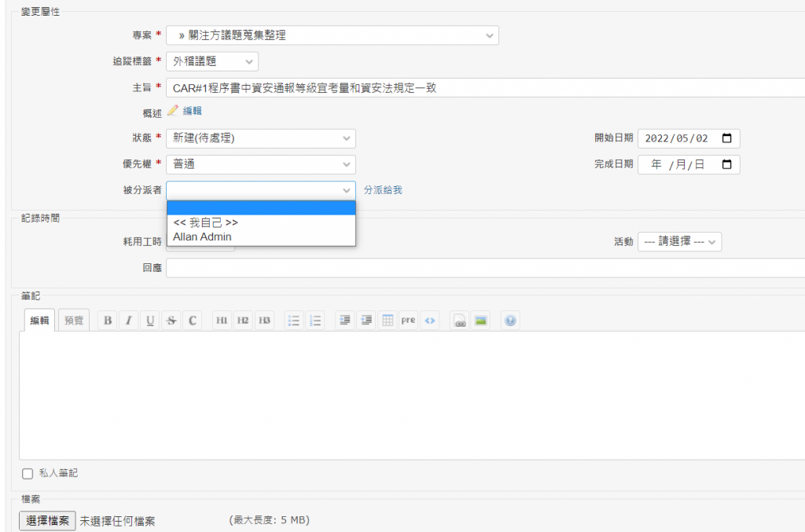Insert an ordered numbered list

coord(315,320)
